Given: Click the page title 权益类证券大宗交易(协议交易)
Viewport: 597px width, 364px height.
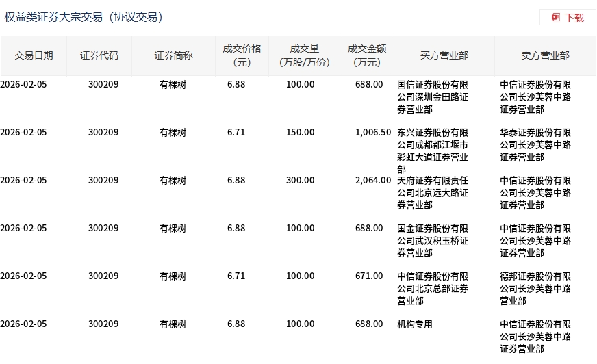Looking at the screenshot, I should (84, 17).
